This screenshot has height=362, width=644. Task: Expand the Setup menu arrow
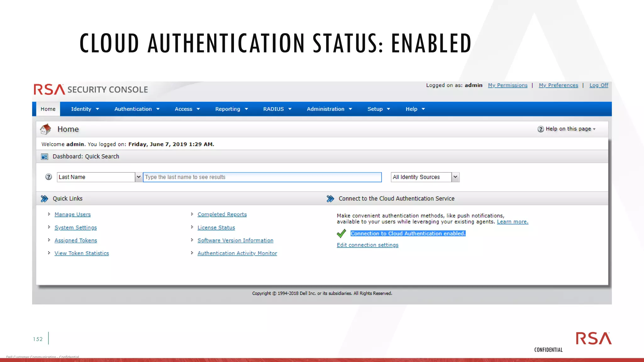388,109
